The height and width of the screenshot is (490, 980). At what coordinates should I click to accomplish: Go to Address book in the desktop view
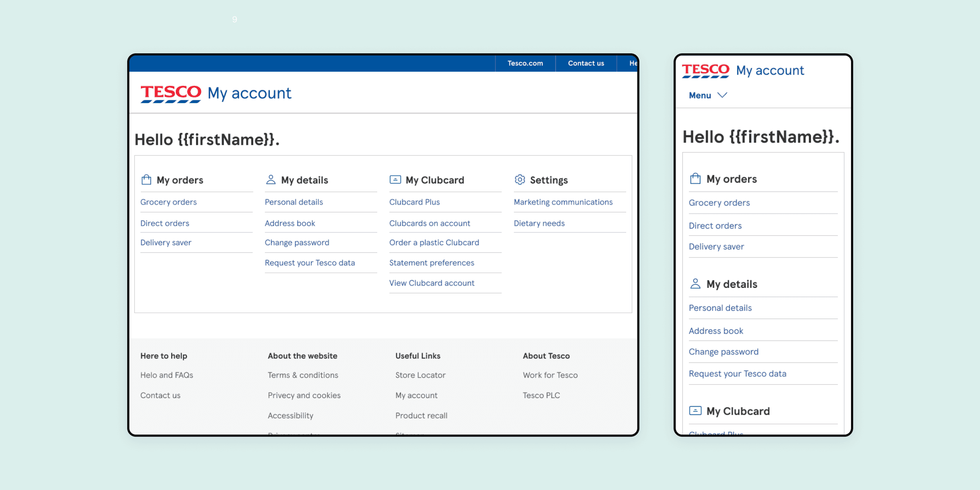pyautogui.click(x=290, y=223)
